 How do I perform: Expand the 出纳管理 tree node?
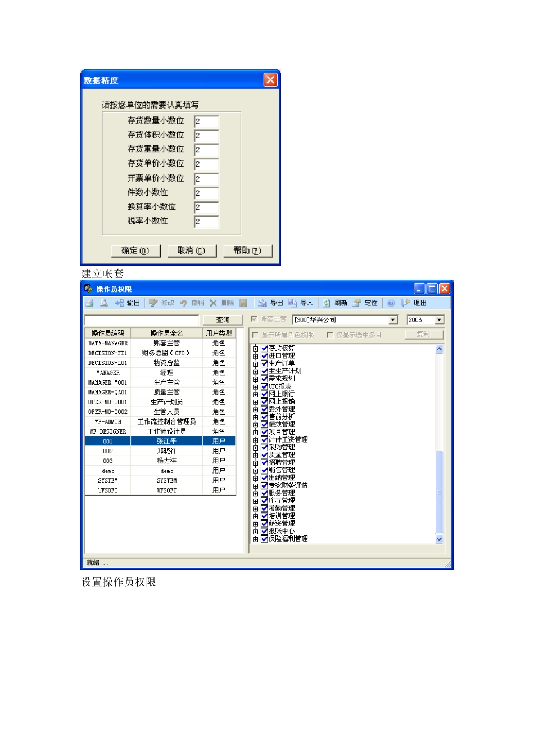tap(256, 478)
